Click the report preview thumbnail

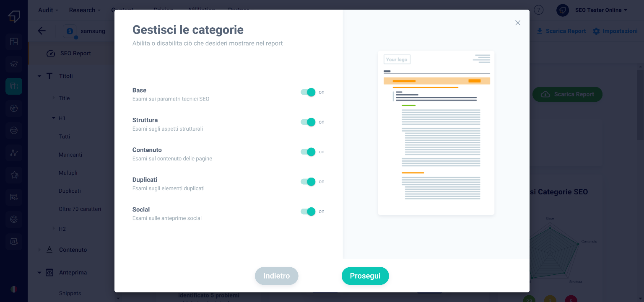tap(436, 133)
